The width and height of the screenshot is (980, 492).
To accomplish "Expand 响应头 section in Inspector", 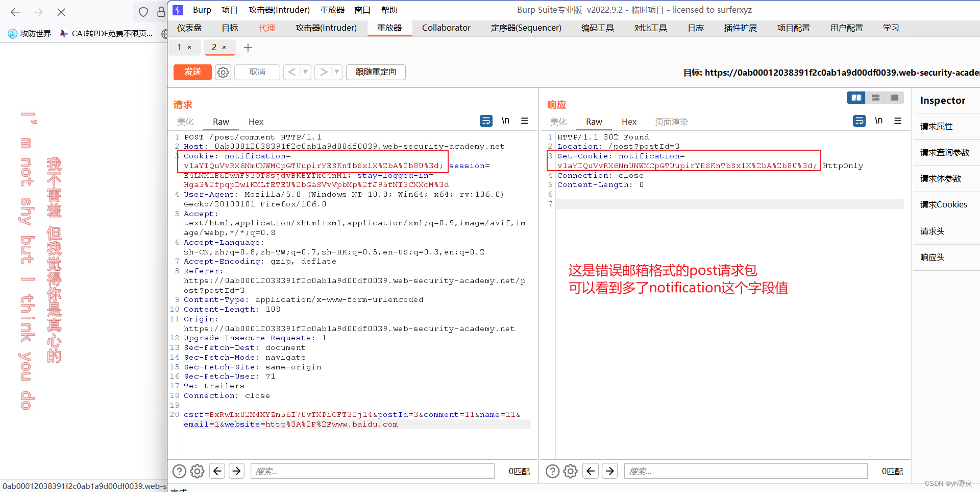I will 947,257.
